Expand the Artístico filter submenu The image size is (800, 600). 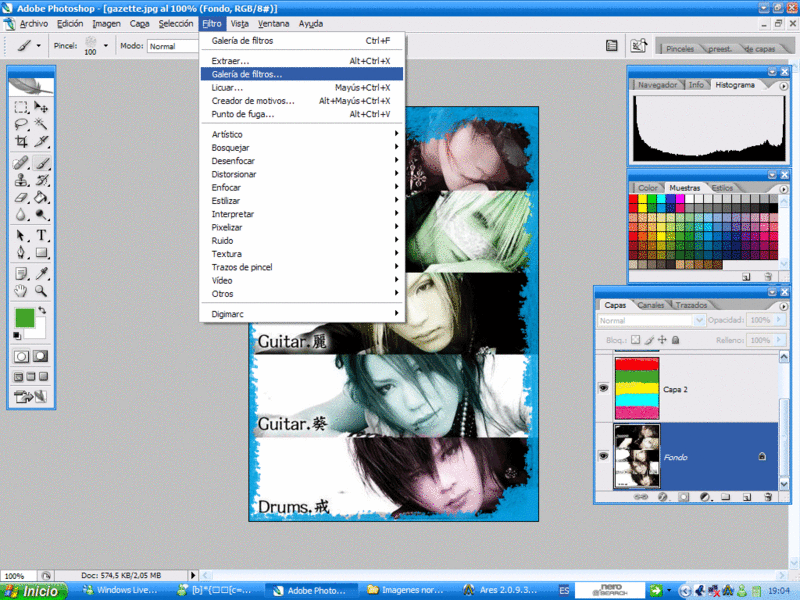click(302, 134)
